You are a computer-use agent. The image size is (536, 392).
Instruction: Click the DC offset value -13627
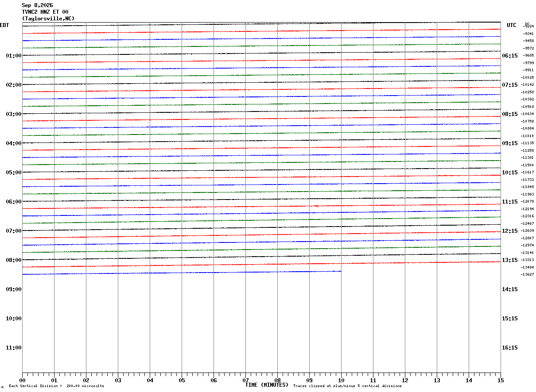coord(528,275)
